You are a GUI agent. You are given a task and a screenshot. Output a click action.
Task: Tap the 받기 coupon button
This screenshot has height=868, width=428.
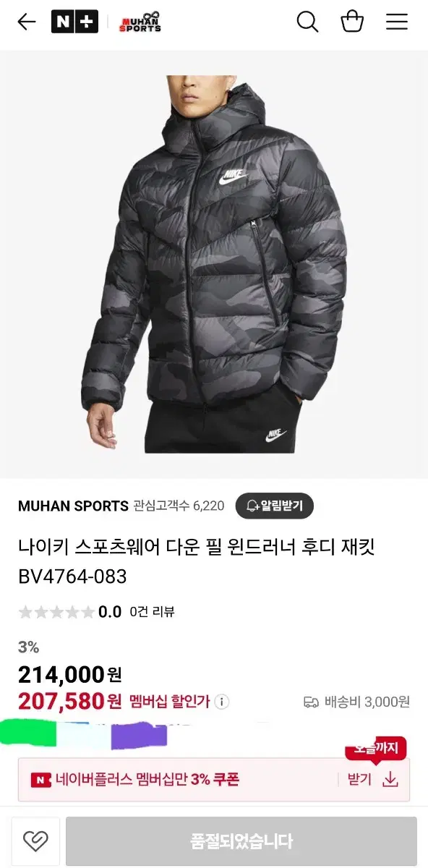[x=359, y=779]
